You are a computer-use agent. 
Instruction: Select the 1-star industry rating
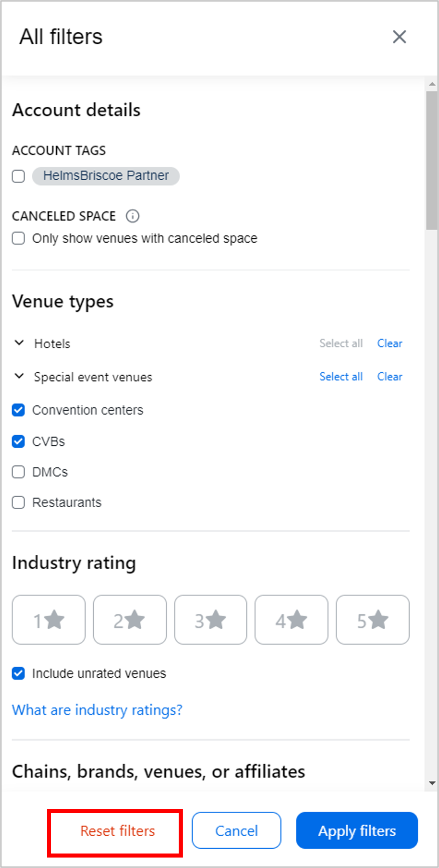click(x=49, y=620)
